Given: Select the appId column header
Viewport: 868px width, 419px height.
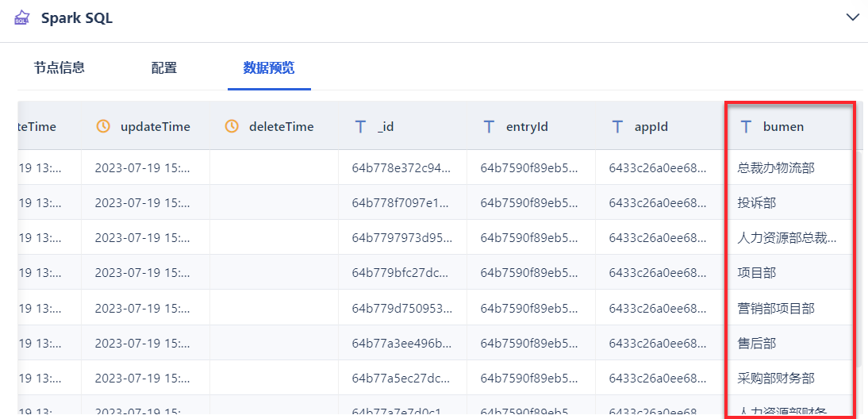Looking at the screenshot, I should (659, 126).
